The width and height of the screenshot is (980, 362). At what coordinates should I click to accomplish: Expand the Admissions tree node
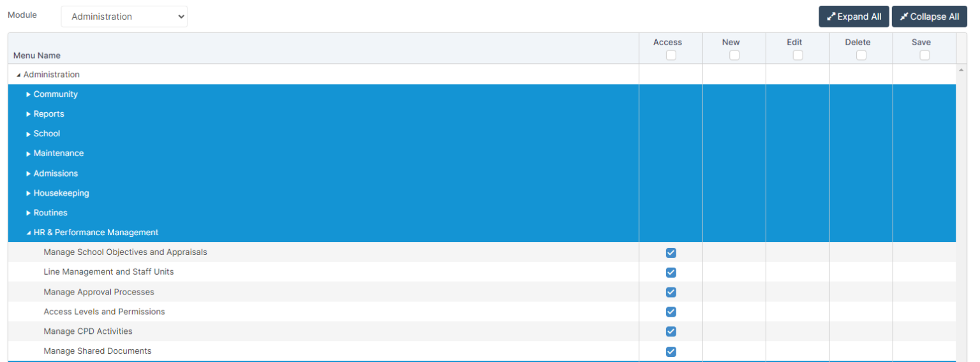(x=29, y=173)
